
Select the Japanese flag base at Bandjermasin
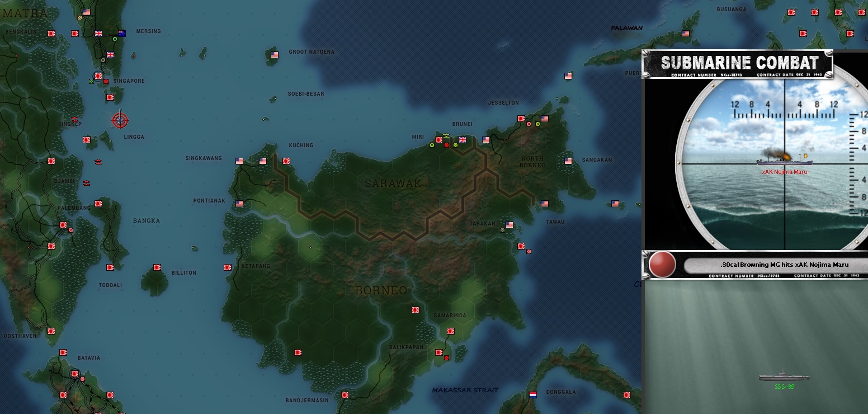[x=345, y=395]
